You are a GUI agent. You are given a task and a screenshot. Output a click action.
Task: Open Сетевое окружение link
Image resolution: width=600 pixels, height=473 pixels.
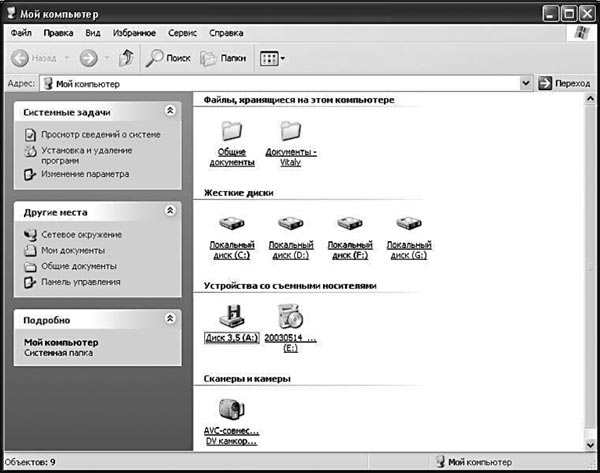(x=82, y=235)
